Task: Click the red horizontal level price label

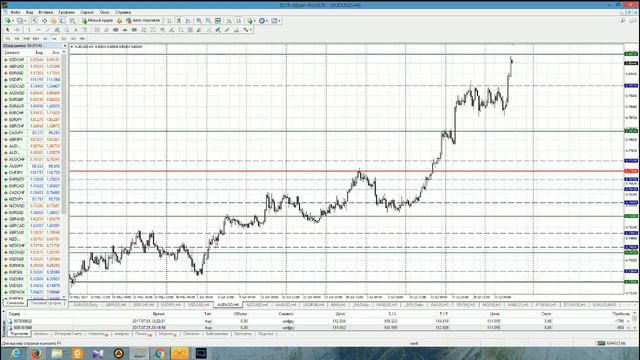Action: pyautogui.click(x=631, y=171)
